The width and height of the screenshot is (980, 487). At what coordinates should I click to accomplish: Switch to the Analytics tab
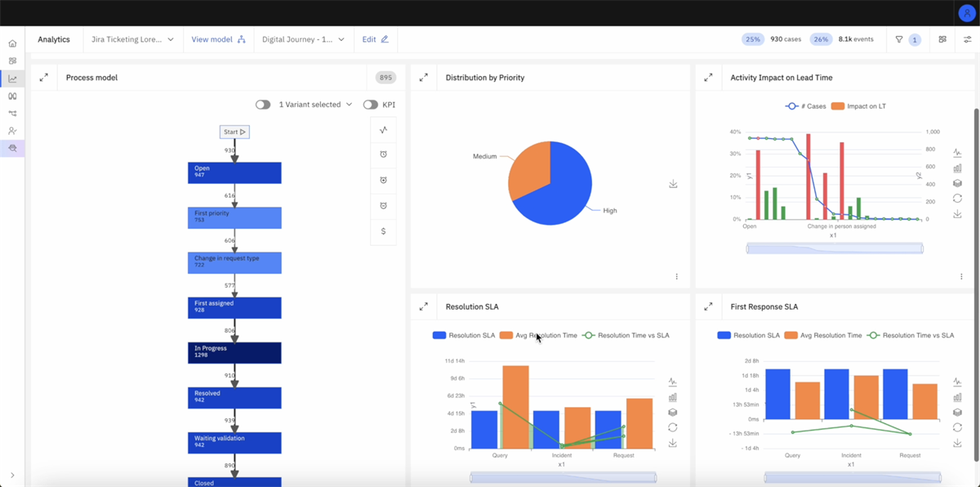(x=54, y=38)
